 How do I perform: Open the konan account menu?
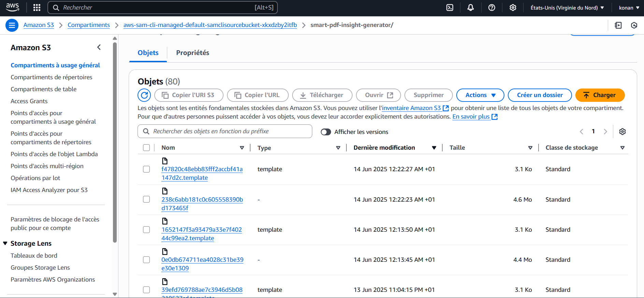click(x=629, y=8)
